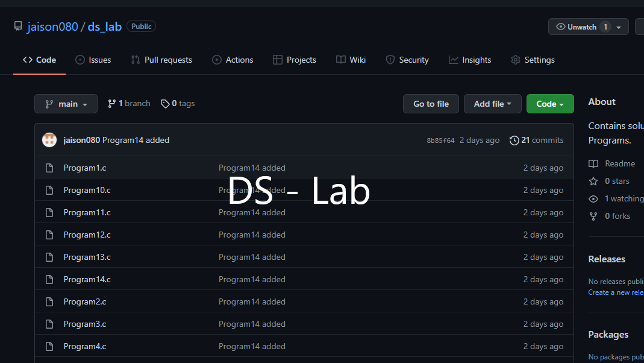Screen dimensions: 644x363
Task: Open the Pull requests tab
Action: click(x=161, y=60)
